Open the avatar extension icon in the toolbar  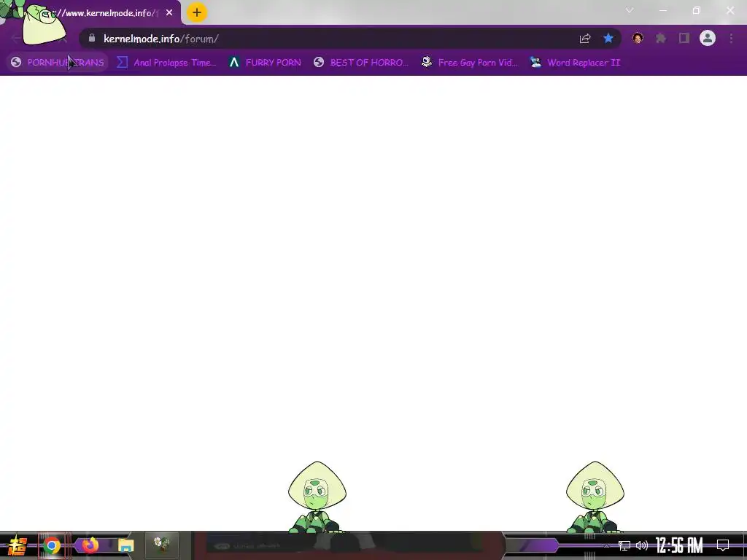(x=638, y=38)
